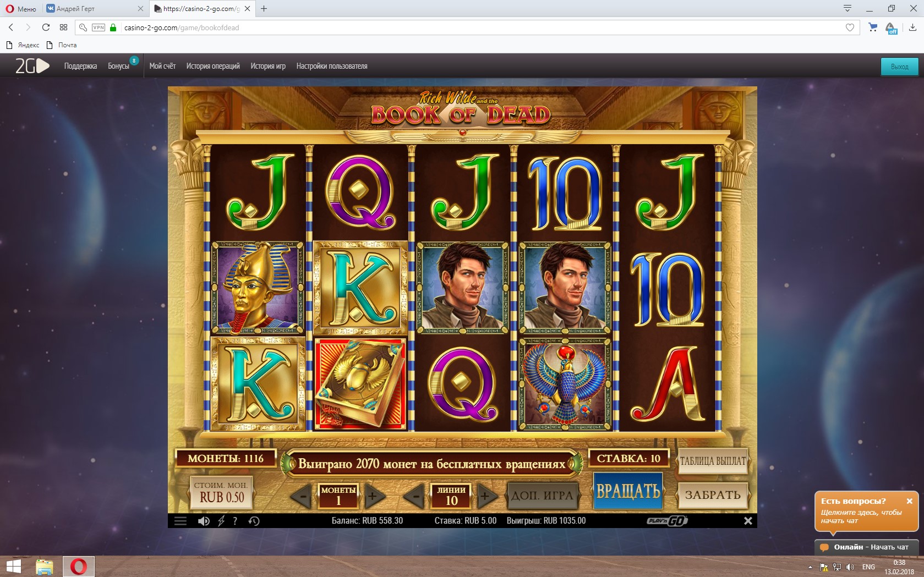
Task: Click the 2GO casino logo
Action: tap(32, 66)
